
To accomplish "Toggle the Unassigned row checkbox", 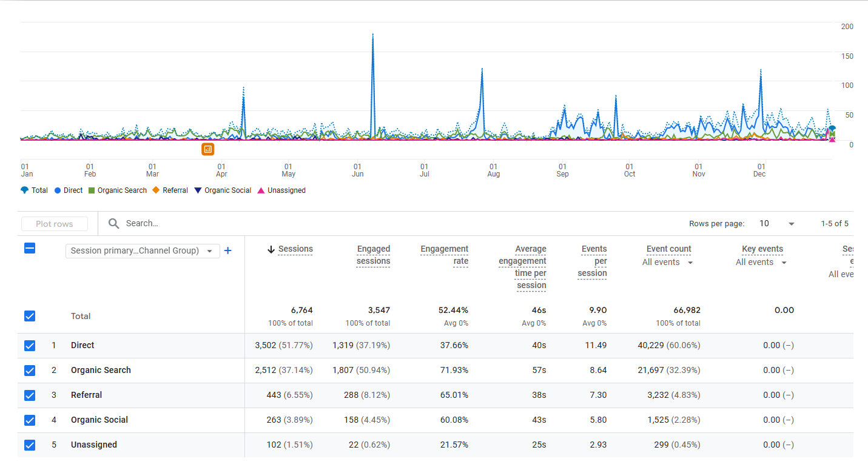I will 30,445.
